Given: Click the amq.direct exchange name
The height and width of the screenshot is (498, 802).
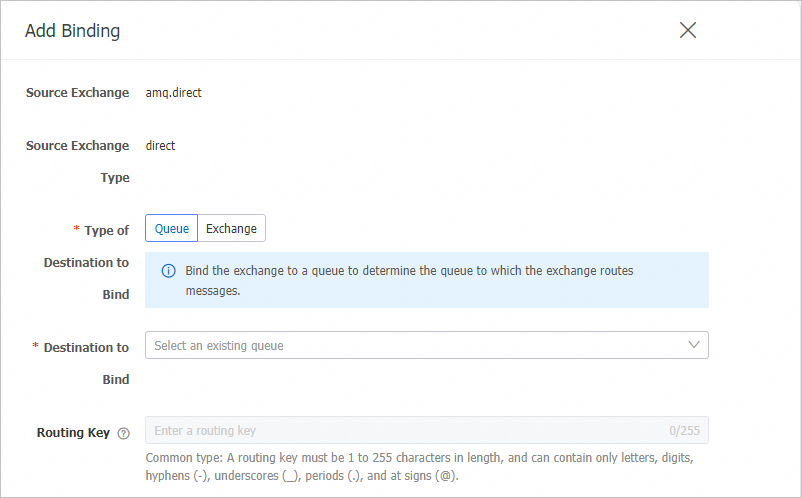Looking at the screenshot, I should (173, 93).
